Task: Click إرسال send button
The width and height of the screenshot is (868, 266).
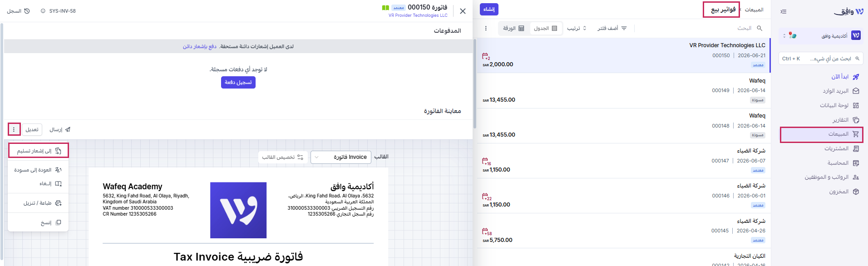Action: pyautogui.click(x=60, y=129)
